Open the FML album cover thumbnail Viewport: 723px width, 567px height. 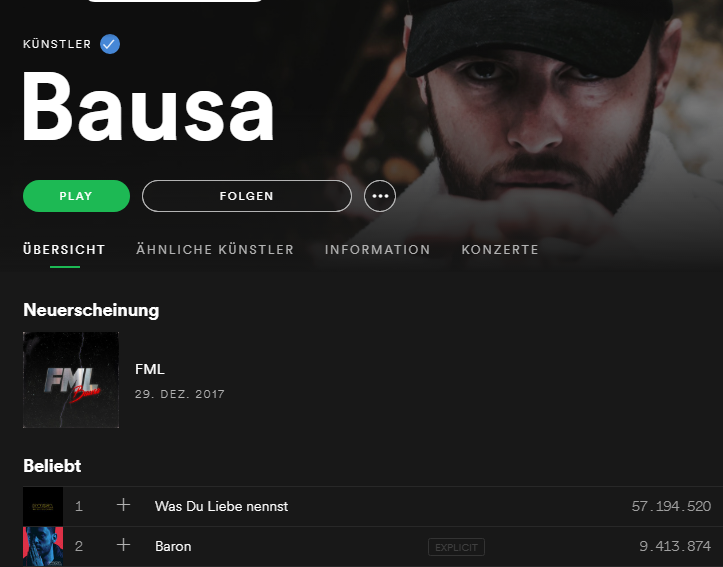71,380
